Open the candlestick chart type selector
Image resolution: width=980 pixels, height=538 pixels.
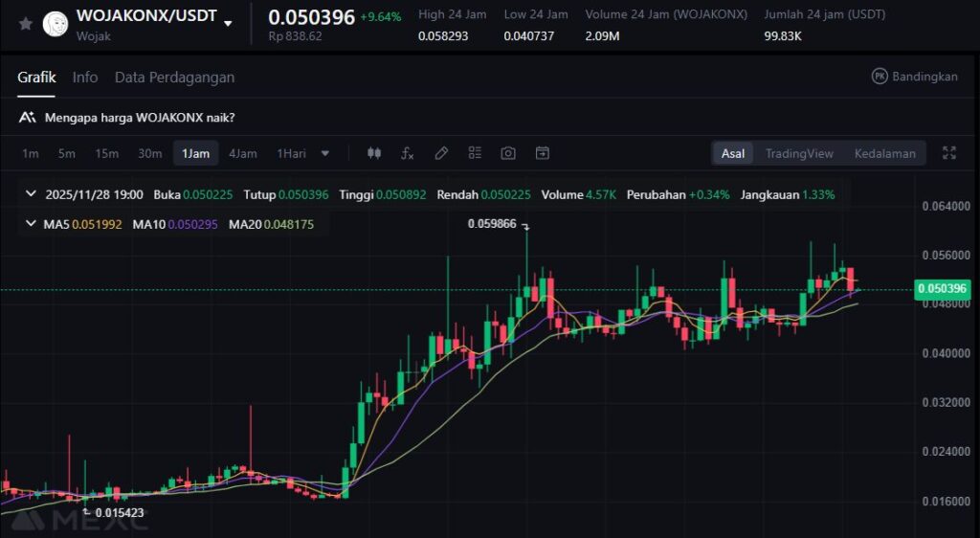point(374,153)
